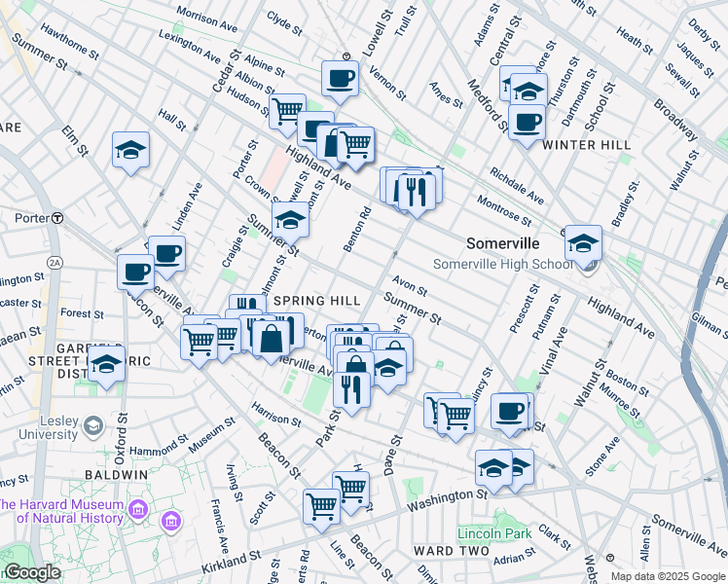Select the SPRING HILL neighborhood label
Image resolution: width=728 pixels, height=584 pixels.
tap(317, 301)
